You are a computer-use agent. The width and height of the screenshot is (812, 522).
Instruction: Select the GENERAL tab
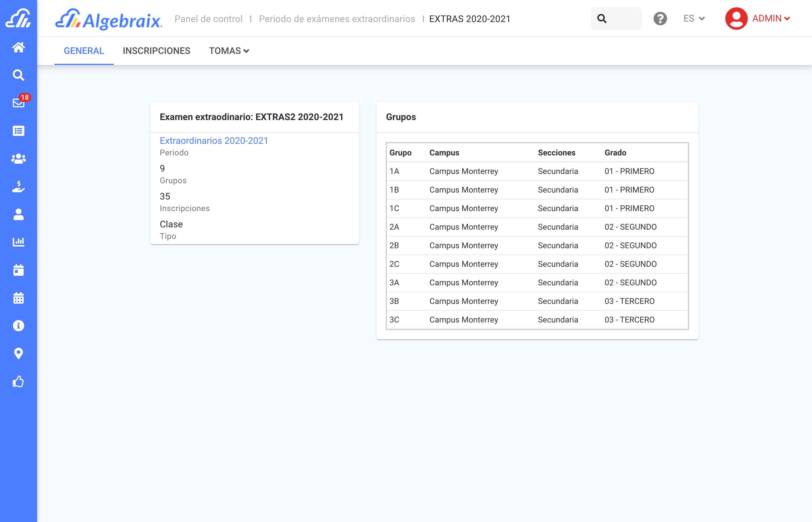pyautogui.click(x=84, y=51)
